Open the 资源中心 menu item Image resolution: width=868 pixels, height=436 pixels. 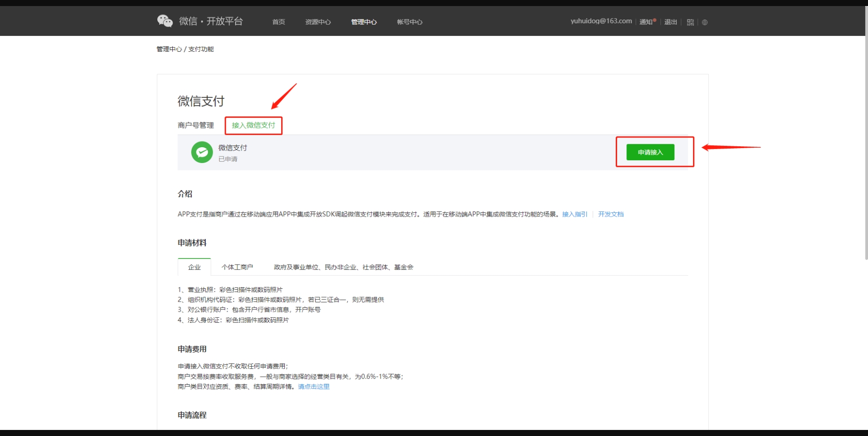[x=318, y=22]
